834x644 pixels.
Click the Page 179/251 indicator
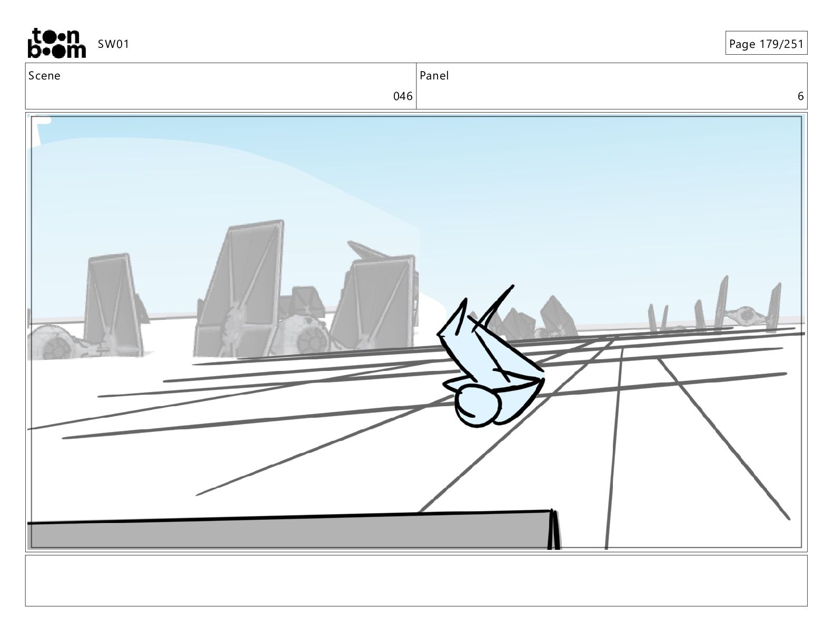pyautogui.click(x=766, y=44)
